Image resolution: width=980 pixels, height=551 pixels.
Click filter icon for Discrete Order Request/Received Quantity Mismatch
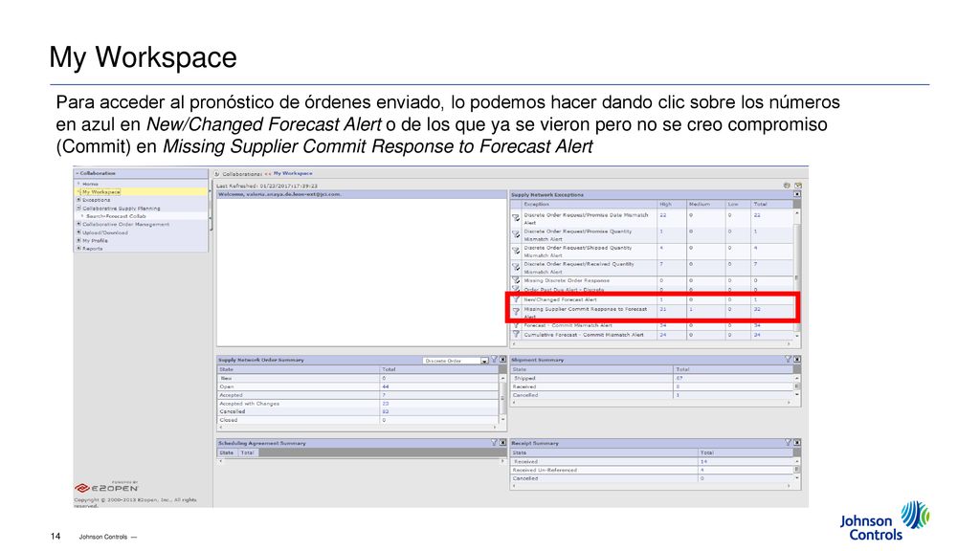tap(516, 267)
